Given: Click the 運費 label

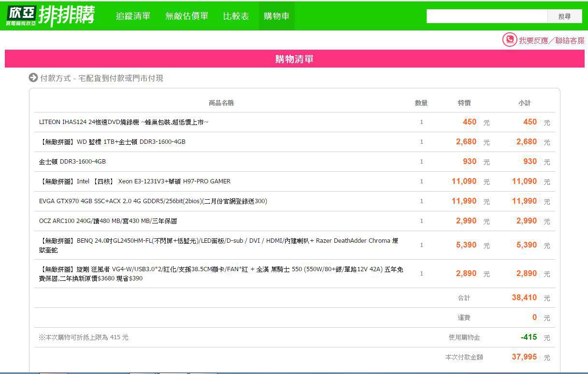Looking at the screenshot, I should point(464,318).
